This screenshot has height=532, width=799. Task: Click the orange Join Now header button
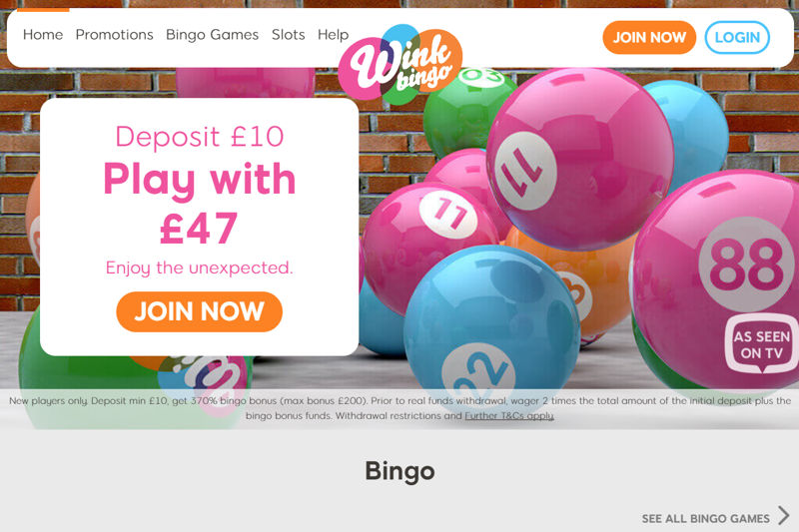click(x=649, y=37)
